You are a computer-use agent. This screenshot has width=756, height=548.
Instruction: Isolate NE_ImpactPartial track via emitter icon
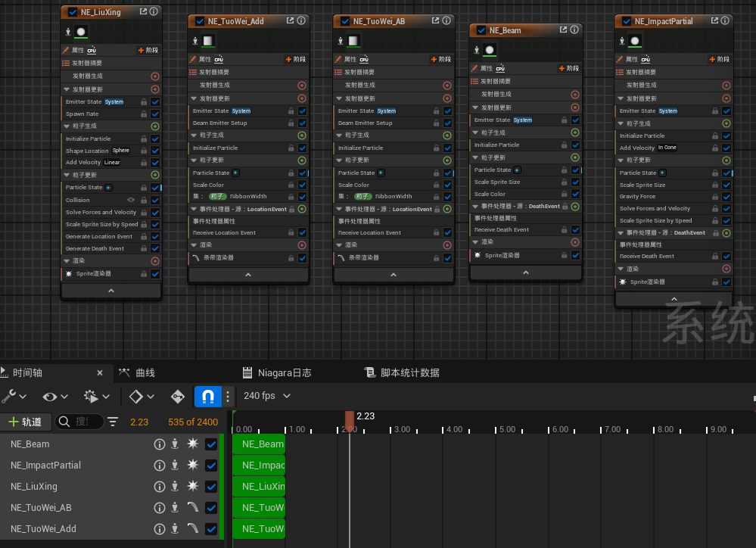(x=175, y=465)
